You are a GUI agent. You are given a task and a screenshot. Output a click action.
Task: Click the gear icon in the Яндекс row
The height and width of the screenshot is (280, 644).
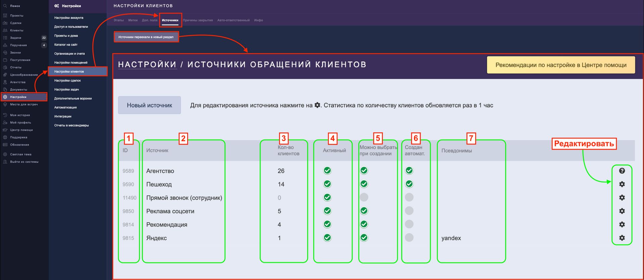pyautogui.click(x=622, y=238)
